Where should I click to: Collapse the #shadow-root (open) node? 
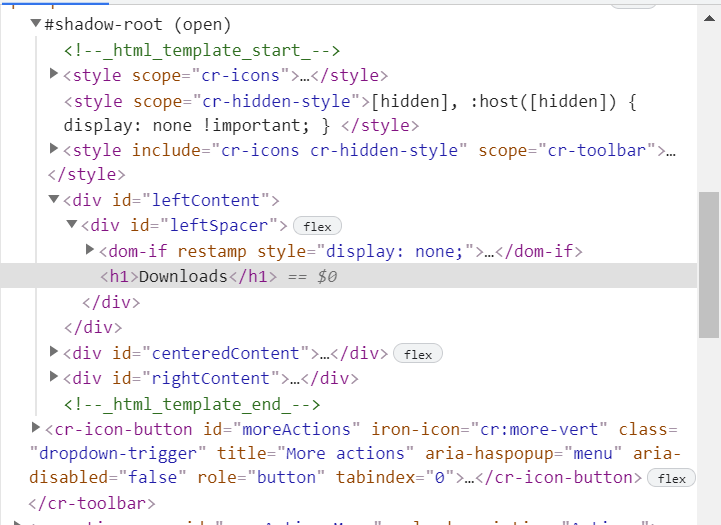click(36, 24)
